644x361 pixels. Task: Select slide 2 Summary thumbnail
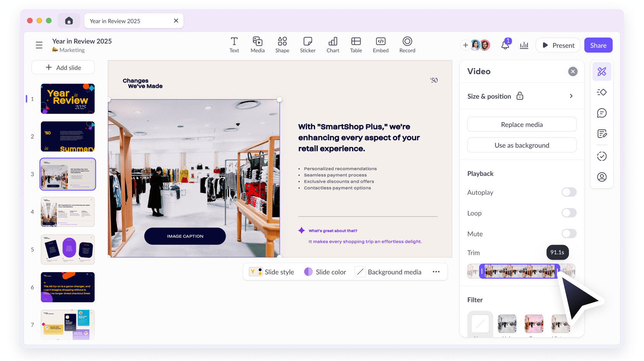68,136
